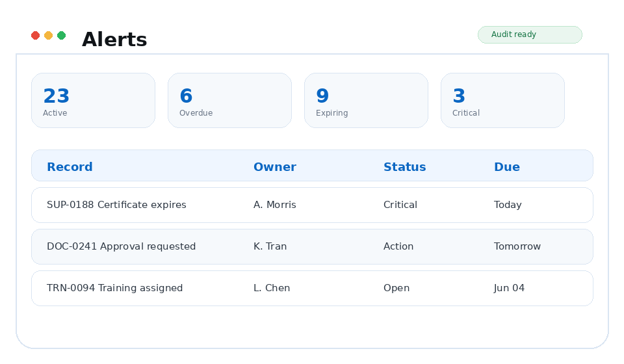Viewport: 624px width, 364px height.
Task: Click owner L. Chen
Action: [272, 288]
